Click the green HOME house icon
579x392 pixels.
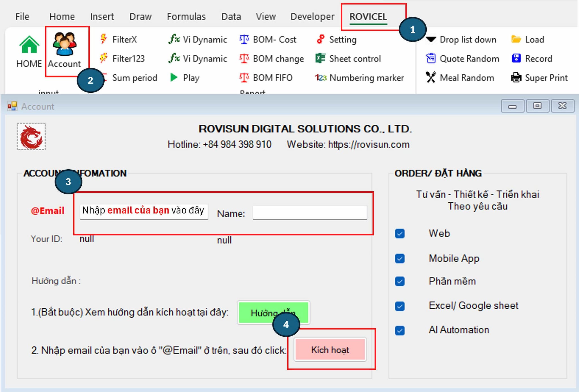pyautogui.click(x=29, y=45)
